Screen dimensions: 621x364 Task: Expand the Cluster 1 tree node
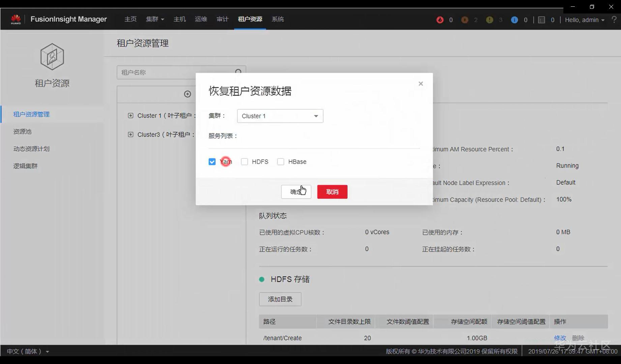pos(130,116)
